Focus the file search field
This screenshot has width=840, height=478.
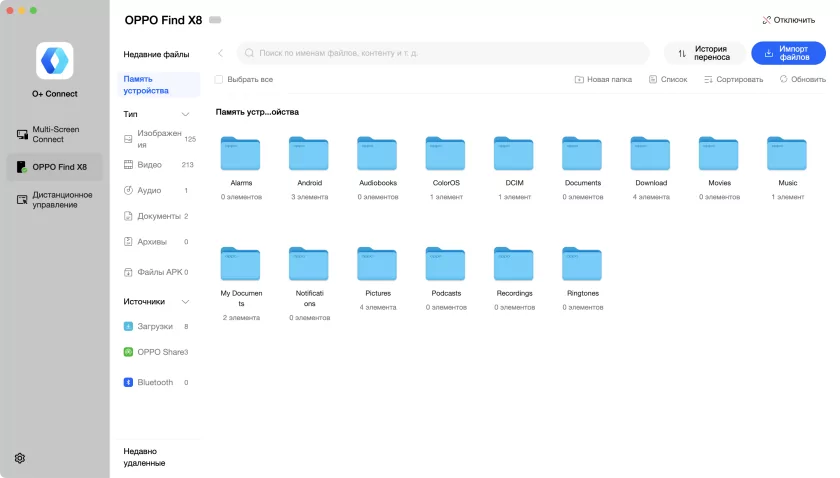pyautogui.click(x=443, y=53)
